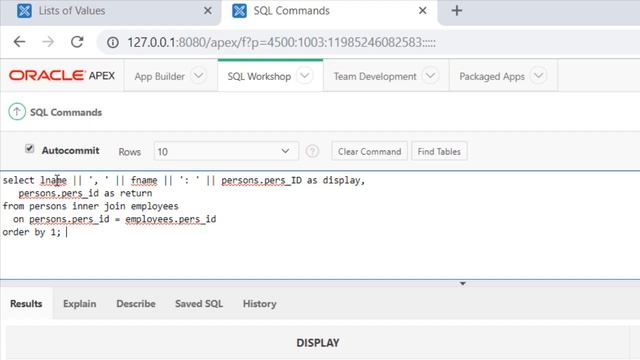The width and height of the screenshot is (640, 360).
Task: Open Team Development menu
Action: 375,76
